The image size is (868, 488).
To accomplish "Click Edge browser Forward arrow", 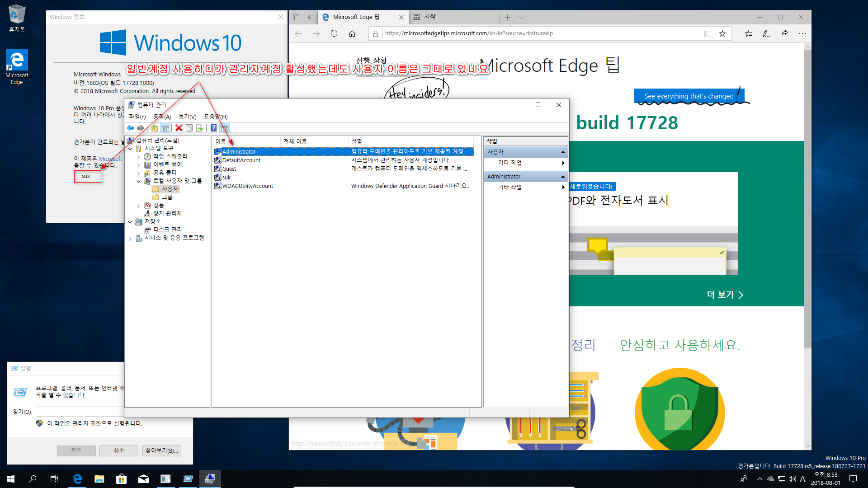I will (x=316, y=33).
